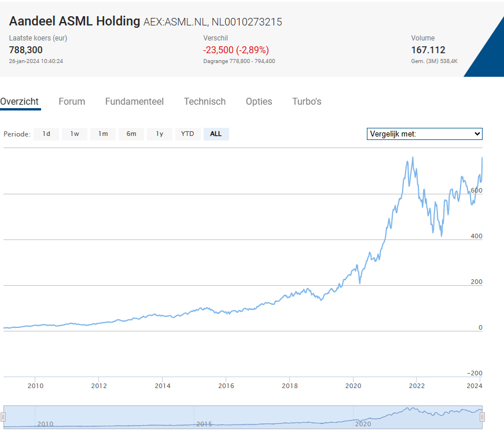Select the Overzicht tab
The width and height of the screenshot is (504, 439).
20,101
